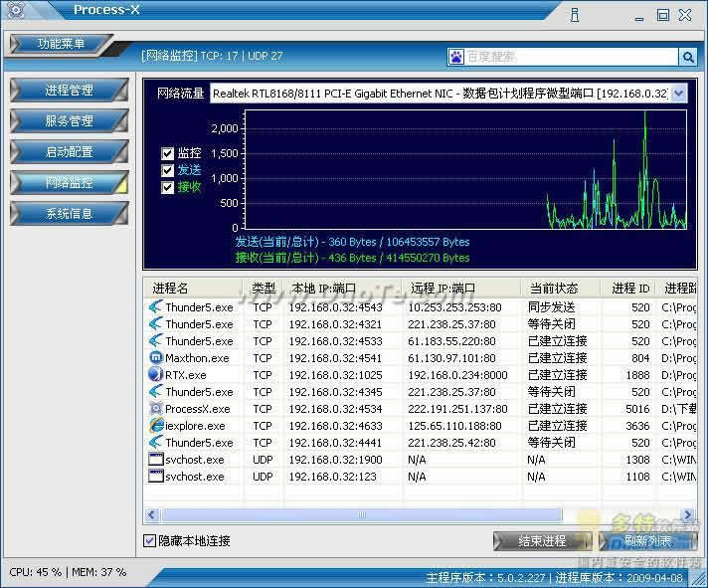Image resolution: width=708 pixels, height=588 pixels.
Task: Click the horizontal scrollbar thumb
Action: coord(362,514)
